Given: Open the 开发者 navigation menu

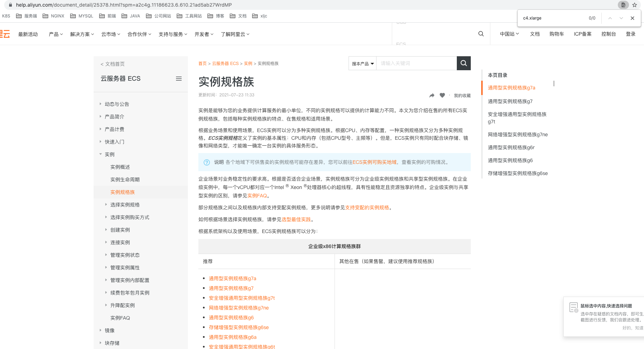Looking at the screenshot, I should point(204,34).
